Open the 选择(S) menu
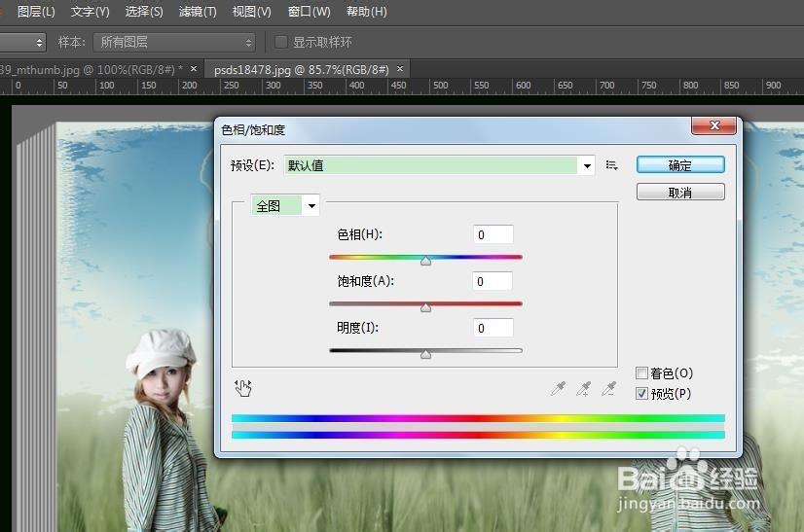 click(144, 12)
